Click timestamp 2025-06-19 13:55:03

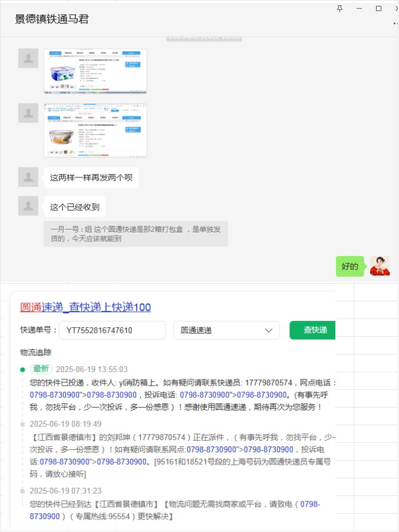coord(91,369)
